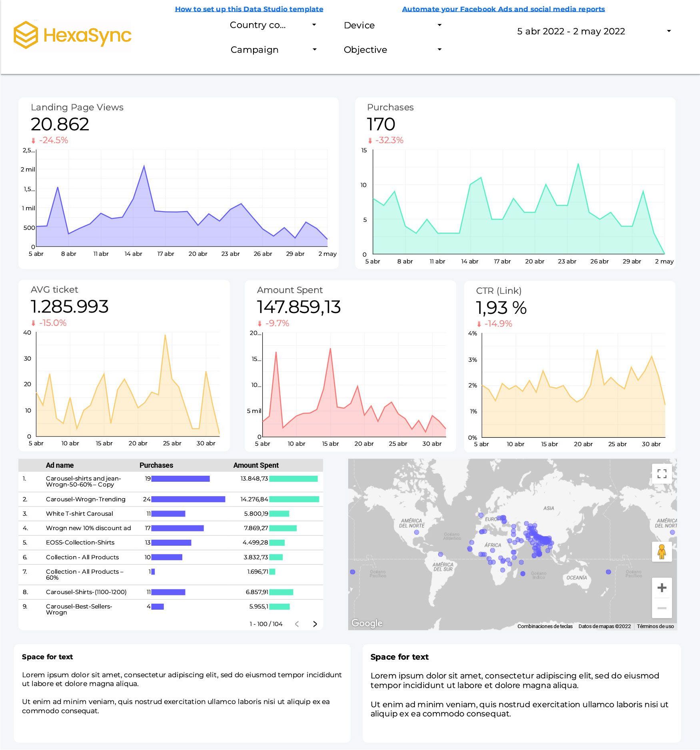Sort the table by the Purchases column
Image resolution: width=700 pixels, height=750 pixels.
[x=156, y=465]
